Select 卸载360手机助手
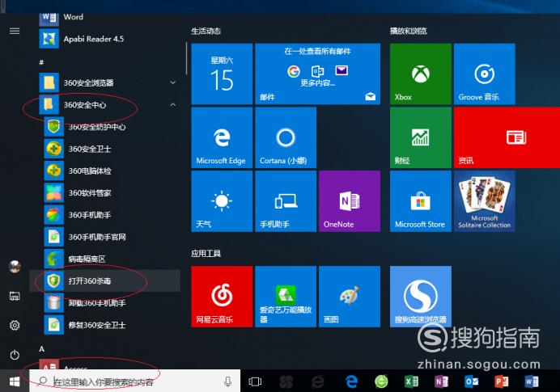 click(105, 303)
